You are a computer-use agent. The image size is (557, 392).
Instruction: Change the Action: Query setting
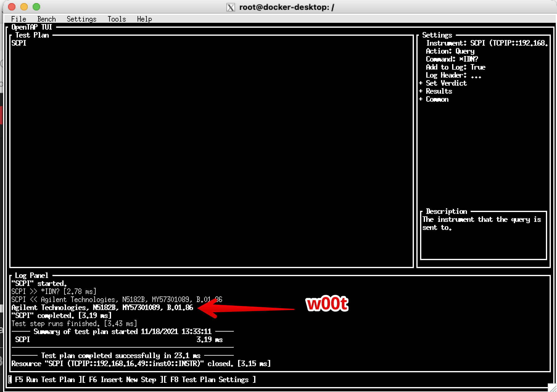pos(450,51)
